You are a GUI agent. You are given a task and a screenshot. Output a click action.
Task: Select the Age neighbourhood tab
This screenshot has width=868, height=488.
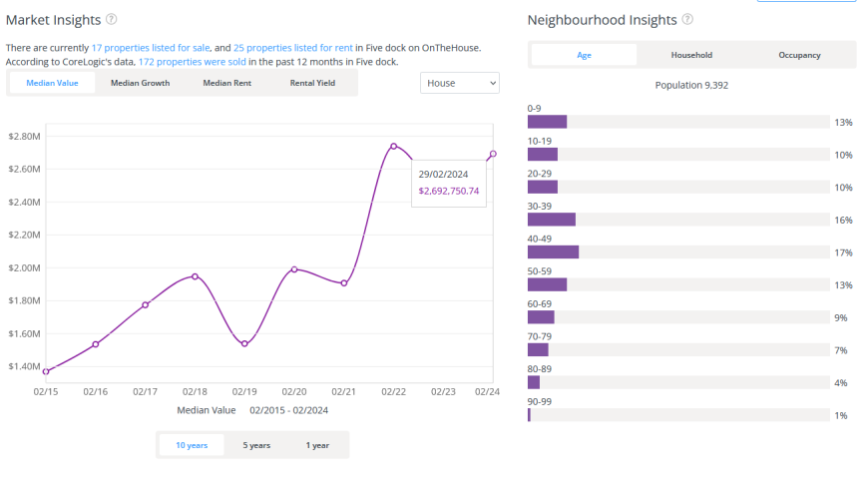click(x=584, y=55)
